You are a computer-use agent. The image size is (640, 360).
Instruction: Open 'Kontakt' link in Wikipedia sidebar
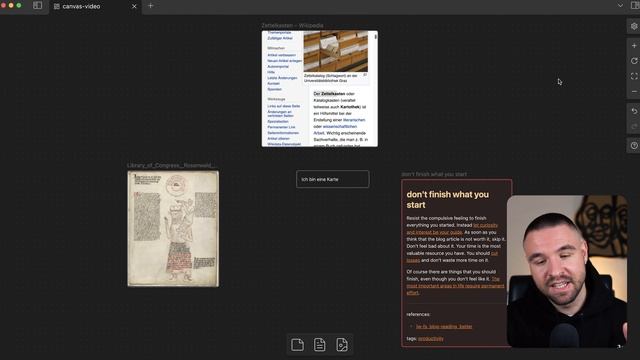273,84
